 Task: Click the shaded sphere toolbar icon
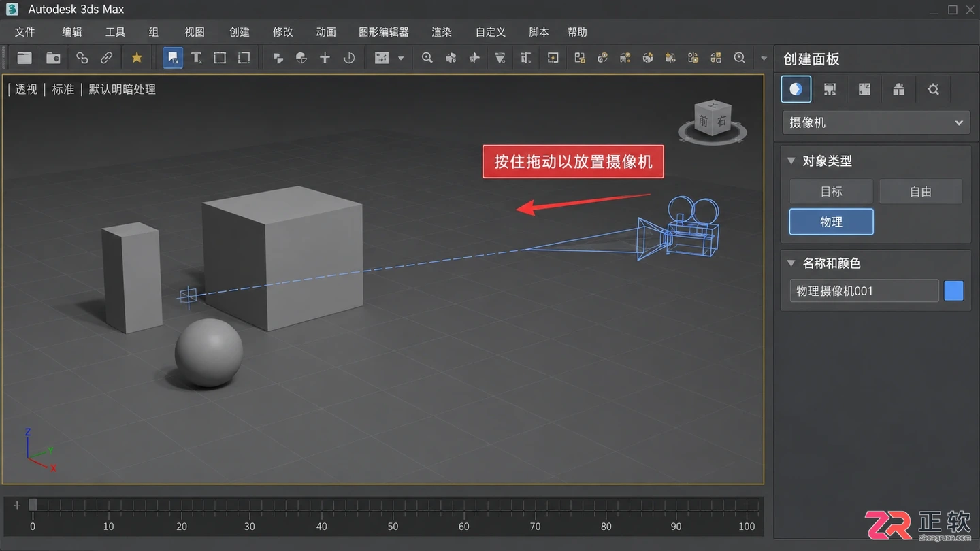point(301,58)
